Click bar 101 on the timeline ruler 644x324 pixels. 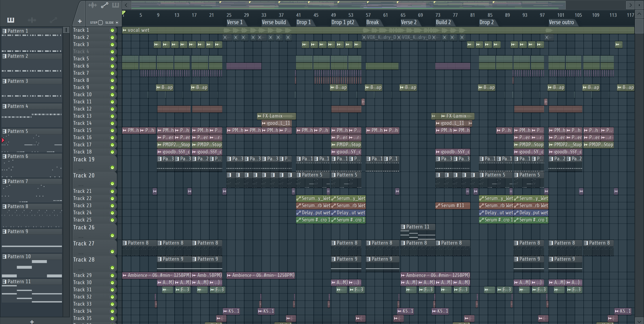pyautogui.click(x=561, y=15)
